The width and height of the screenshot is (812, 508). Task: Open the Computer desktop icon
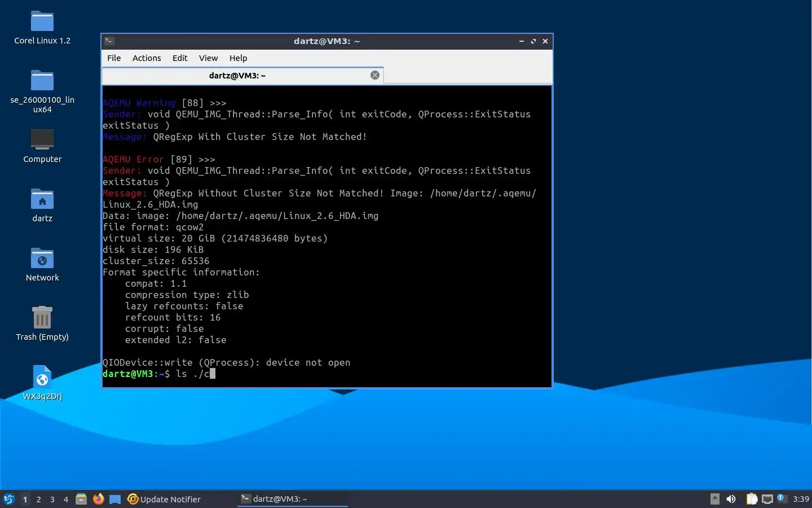[42, 146]
